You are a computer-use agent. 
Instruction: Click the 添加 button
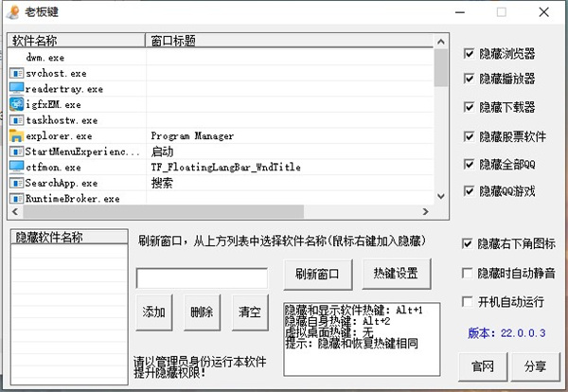coord(154,312)
